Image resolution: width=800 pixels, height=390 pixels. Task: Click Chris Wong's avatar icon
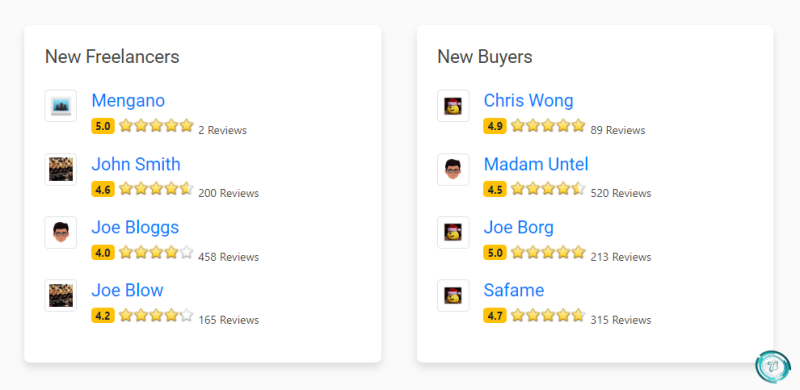pos(453,106)
